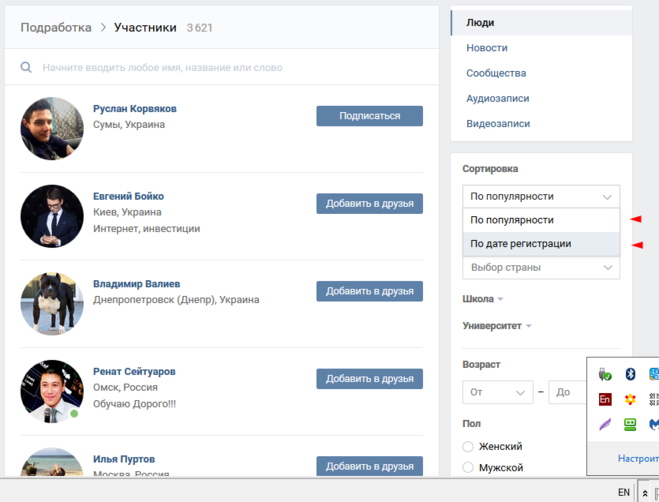Screen dimensions: 659x502
Task: Open the Сортировка dropdown showing По популярности
Action: 541,196
